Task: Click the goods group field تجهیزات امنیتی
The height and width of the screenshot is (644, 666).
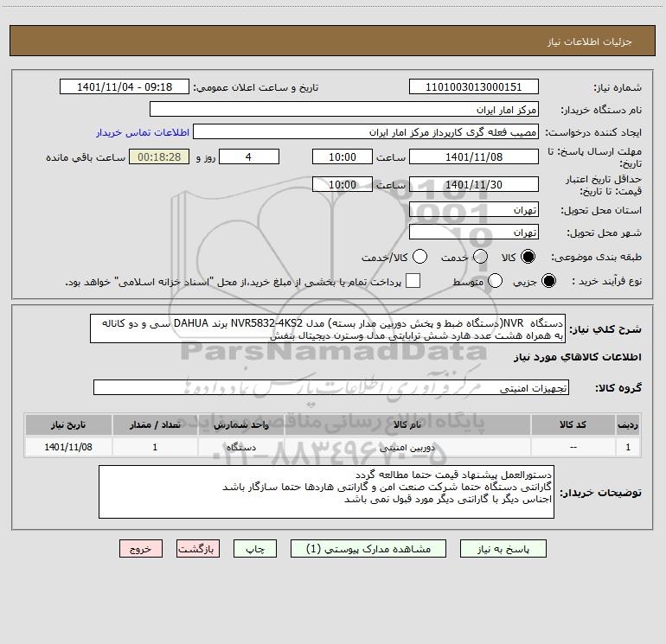Action: [331, 387]
